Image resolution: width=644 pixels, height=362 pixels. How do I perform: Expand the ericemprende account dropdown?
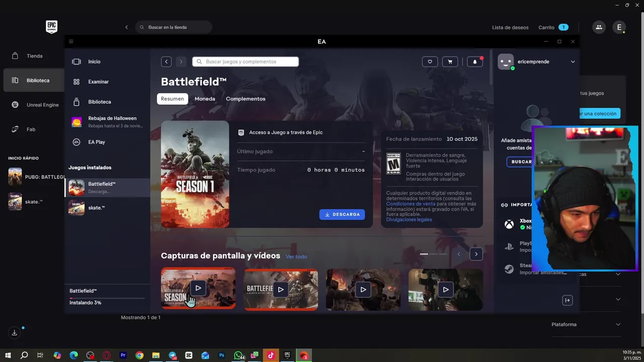coord(573,62)
